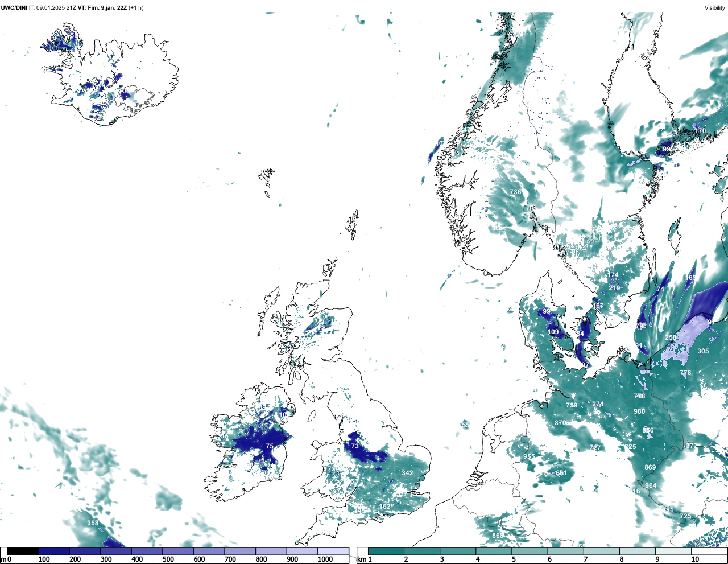Image resolution: width=728 pixels, height=564 pixels.
Task: Click the '725' value at the lower right
Action: [685, 516]
